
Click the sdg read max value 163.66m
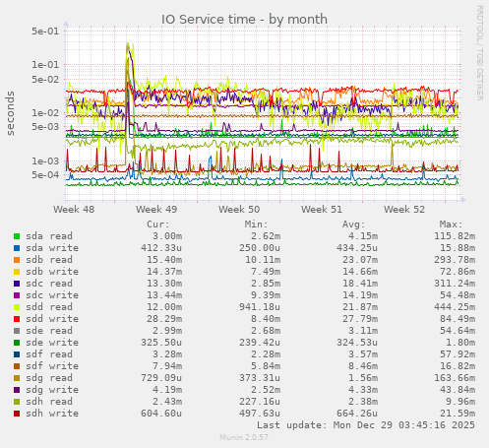click(x=455, y=378)
